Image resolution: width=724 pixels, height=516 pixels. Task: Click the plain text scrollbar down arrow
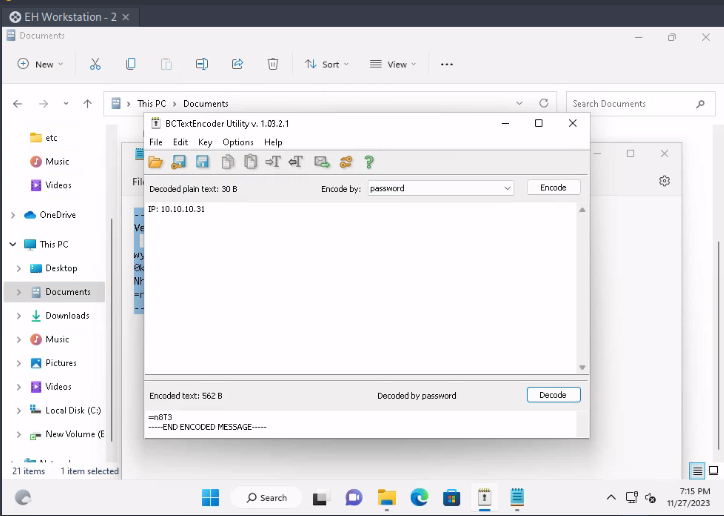583,368
